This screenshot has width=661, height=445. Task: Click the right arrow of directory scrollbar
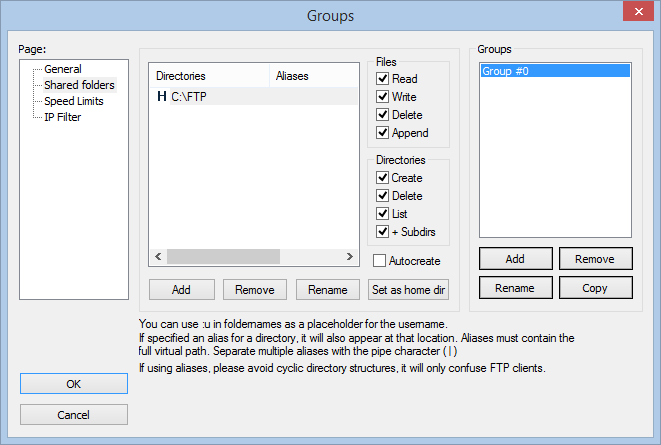click(349, 256)
